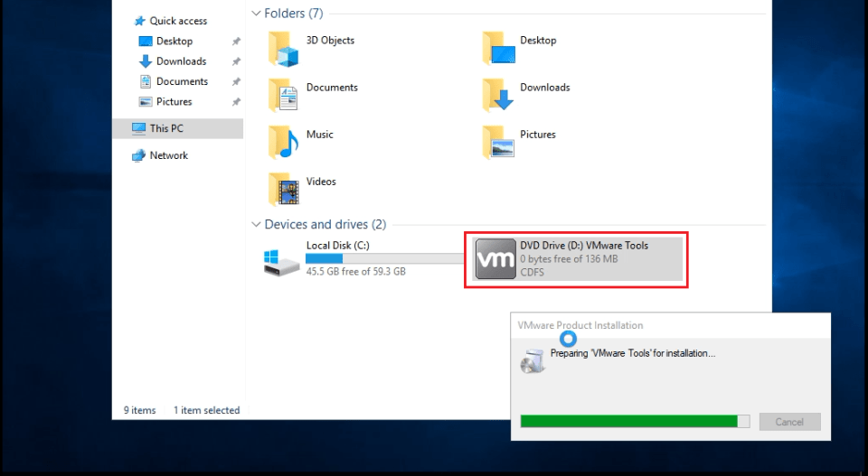
Task: Click the This PC monitor icon
Action: tap(138, 128)
